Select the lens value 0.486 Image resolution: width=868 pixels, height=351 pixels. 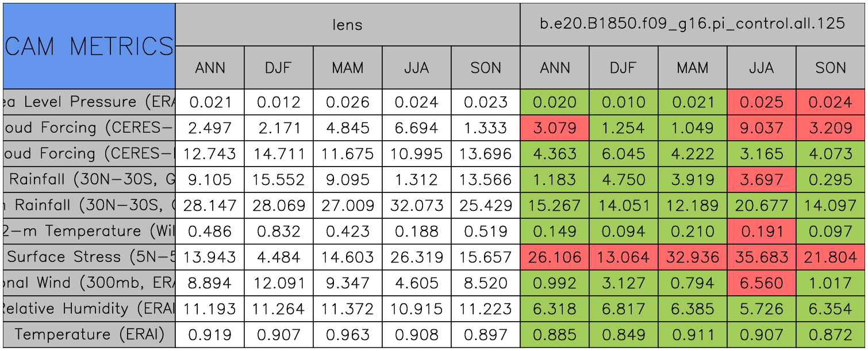pyautogui.click(x=209, y=232)
